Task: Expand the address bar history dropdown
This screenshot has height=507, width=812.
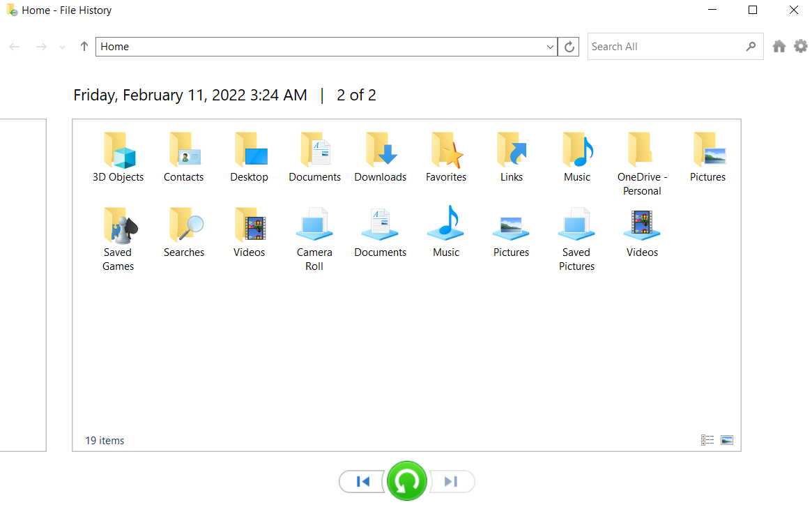Action: point(550,47)
